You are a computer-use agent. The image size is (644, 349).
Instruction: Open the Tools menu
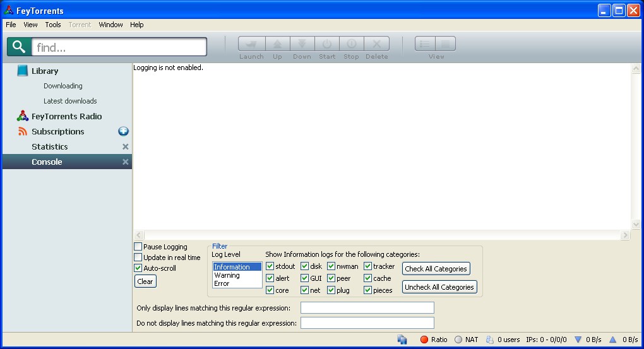click(x=53, y=25)
